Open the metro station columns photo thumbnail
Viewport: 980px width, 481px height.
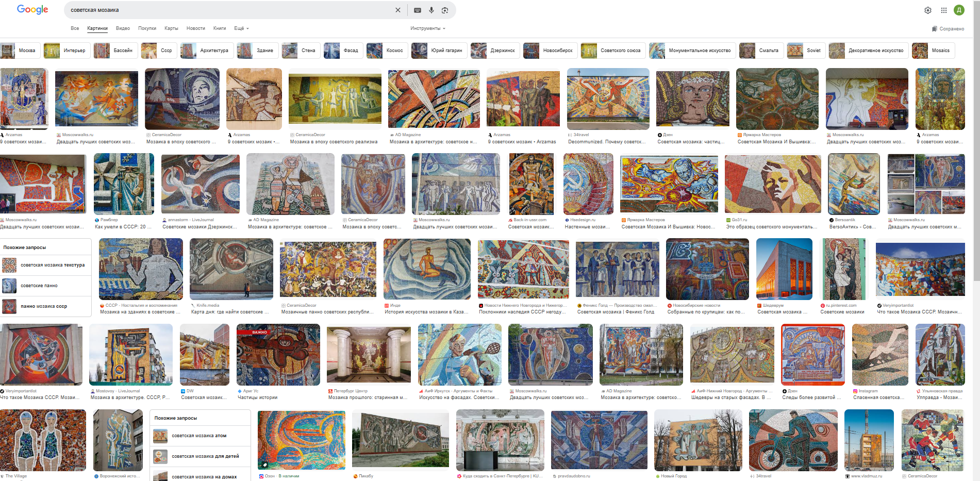point(369,355)
